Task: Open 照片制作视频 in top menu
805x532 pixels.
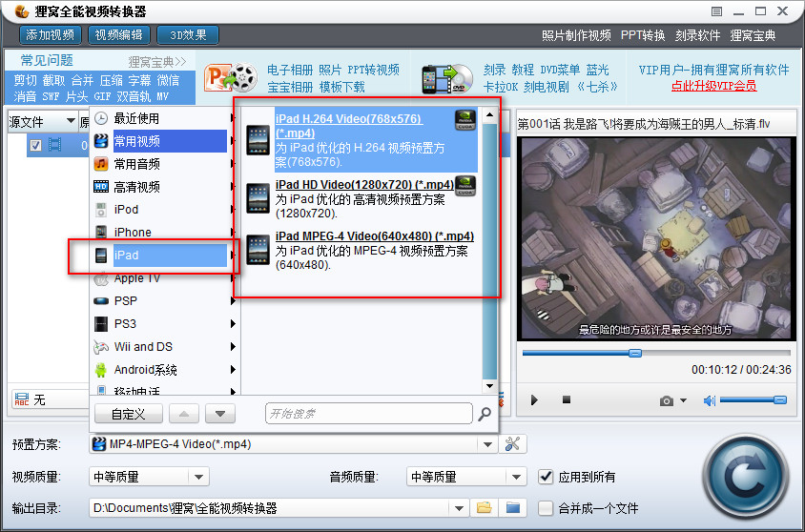Action: pyautogui.click(x=576, y=35)
